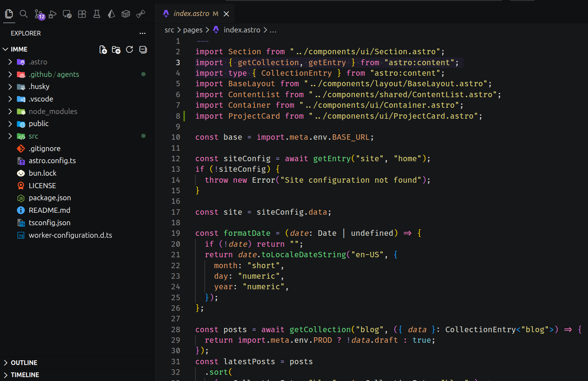Image resolution: width=588 pixels, height=381 pixels.
Task: Expand the src folder
Action: click(x=33, y=136)
